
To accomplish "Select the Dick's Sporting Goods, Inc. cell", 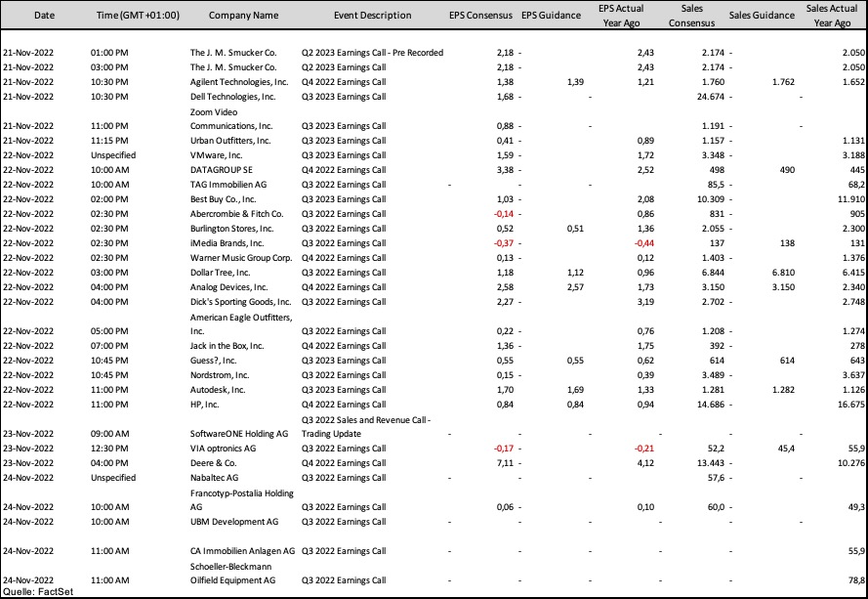I will click(x=241, y=302).
